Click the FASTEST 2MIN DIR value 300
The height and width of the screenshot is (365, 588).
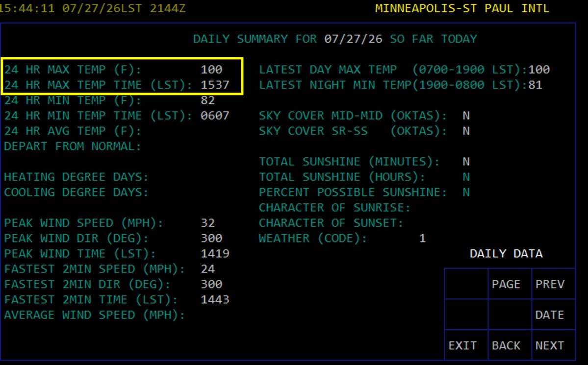click(211, 285)
